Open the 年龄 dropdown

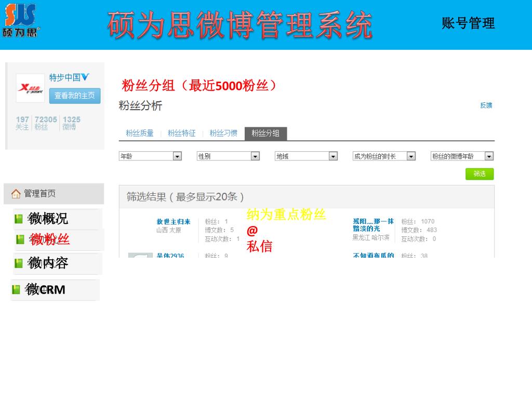pyautogui.click(x=150, y=156)
